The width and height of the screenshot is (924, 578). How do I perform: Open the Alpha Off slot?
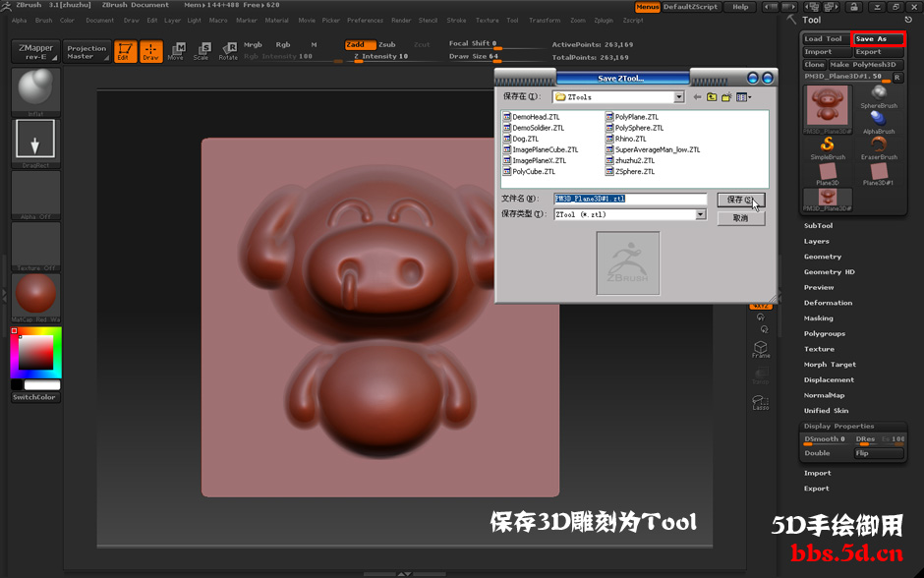coord(35,195)
